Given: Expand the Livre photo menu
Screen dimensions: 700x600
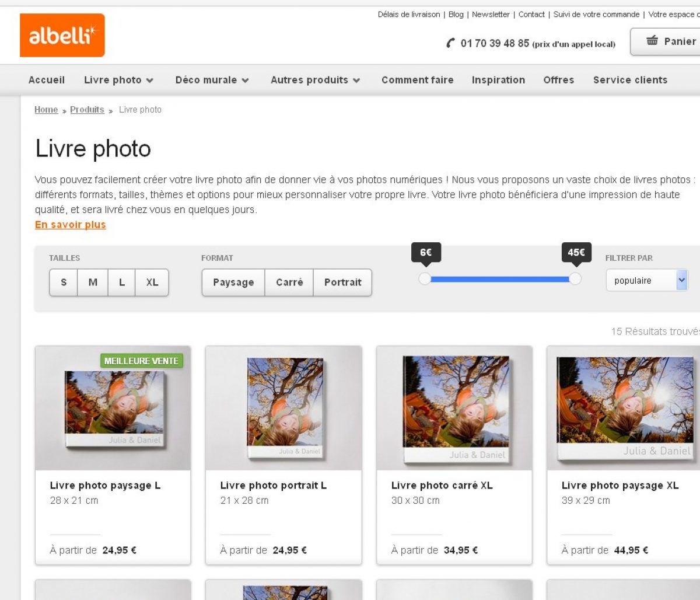Looking at the screenshot, I should (x=118, y=80).
